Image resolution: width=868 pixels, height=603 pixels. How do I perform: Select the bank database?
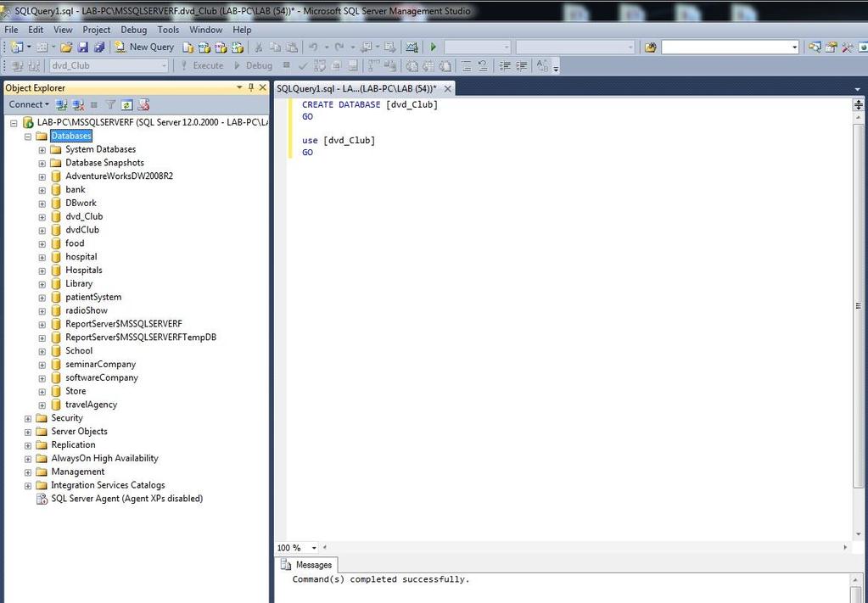tap(76, 190)
